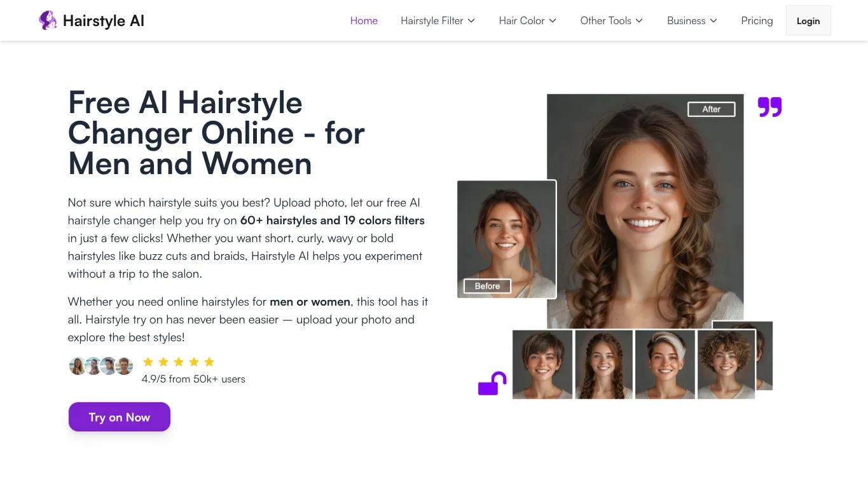Click the '4.9/5 from 50k+ users' text
The height and width of the screenshot is (488, 868).
pyautogui.click(x=193, y=379)
